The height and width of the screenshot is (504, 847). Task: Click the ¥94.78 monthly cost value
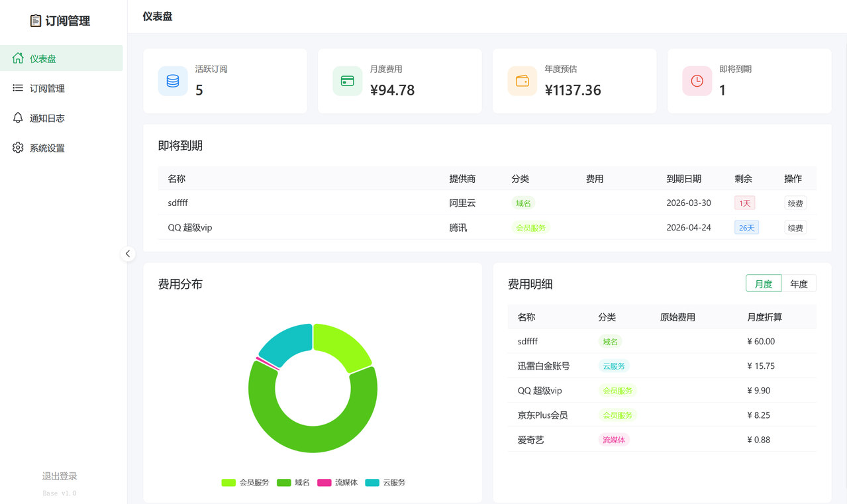pos(392,90)
